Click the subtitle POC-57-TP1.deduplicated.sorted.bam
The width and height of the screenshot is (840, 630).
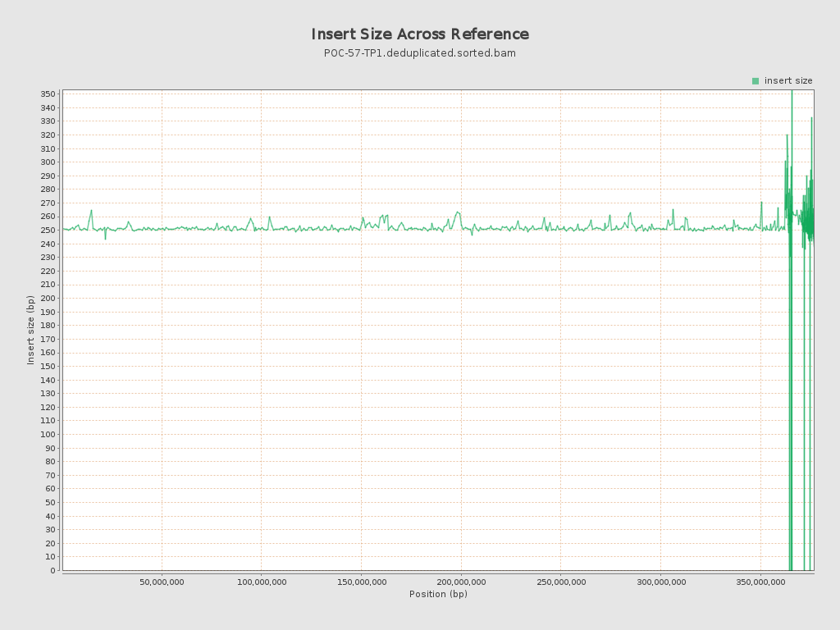click(x=420, y=53)
